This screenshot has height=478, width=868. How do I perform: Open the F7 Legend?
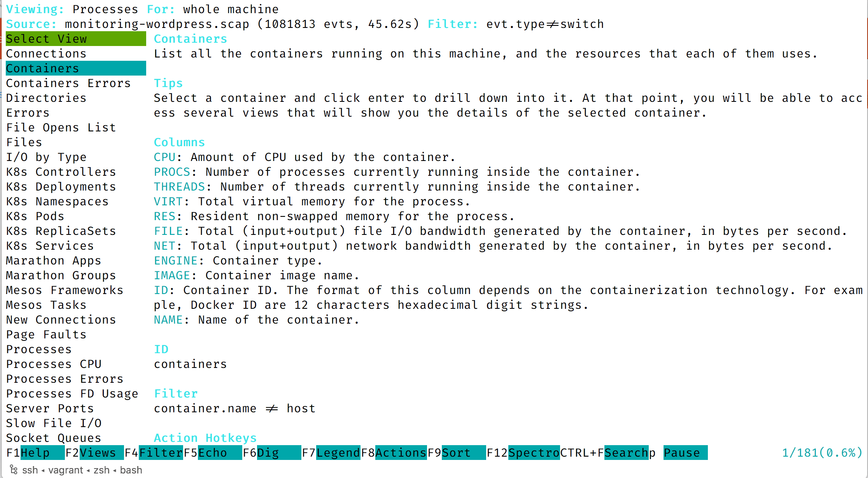point(338,453)
